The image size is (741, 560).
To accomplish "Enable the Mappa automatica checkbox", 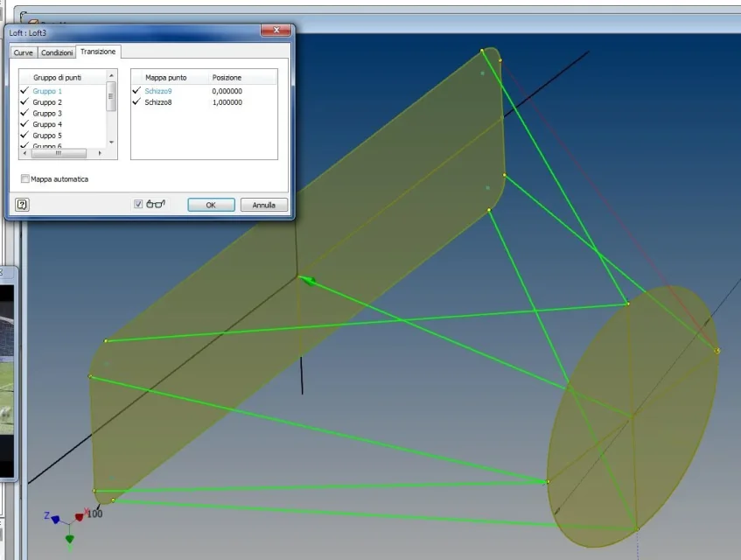I will pos(25,179).
